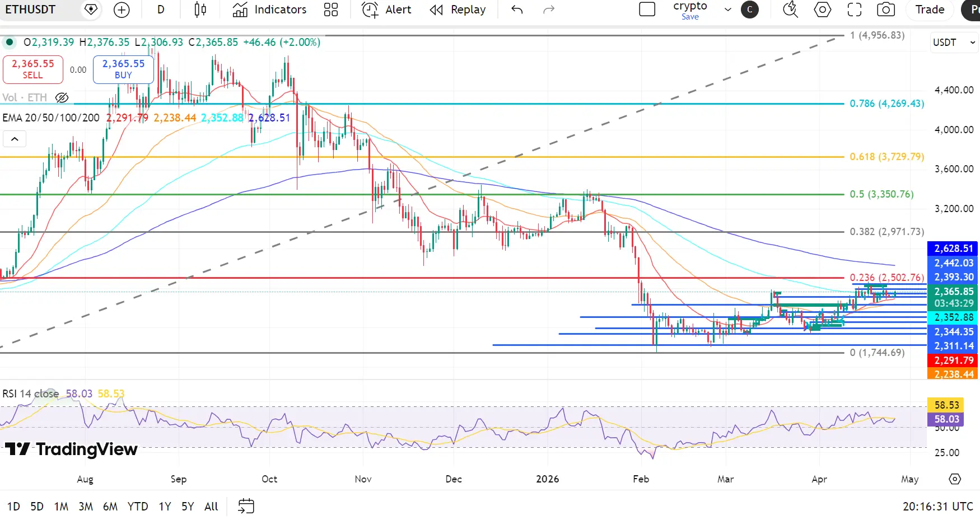Create a new Alert
The height and width of the screenshot is (520, 980).
point(386,10)
